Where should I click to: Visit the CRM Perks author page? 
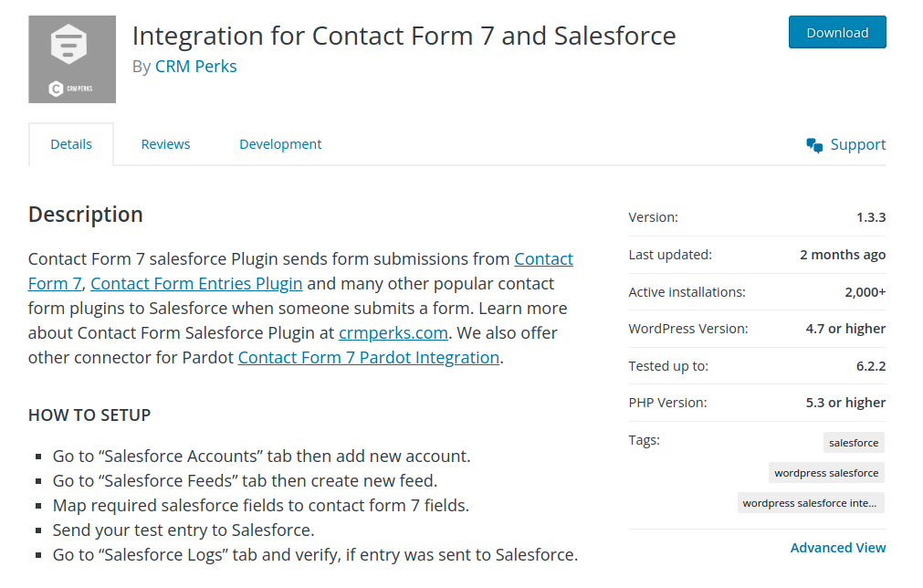tap(195, 66)
